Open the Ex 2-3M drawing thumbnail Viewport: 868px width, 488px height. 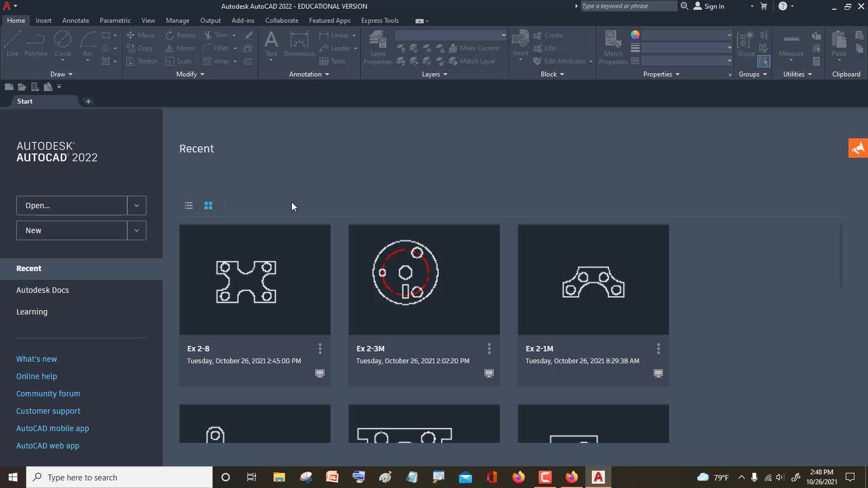pos(424,280)
